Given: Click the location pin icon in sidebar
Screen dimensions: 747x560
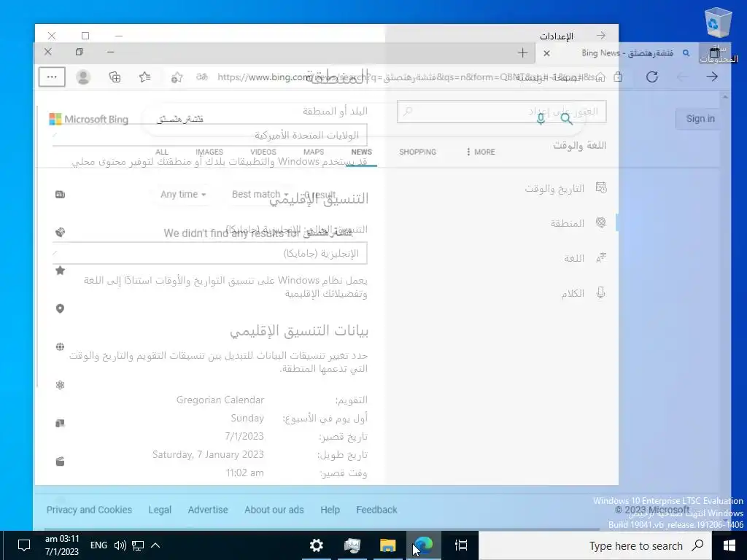Looking at the screenshot, I should pos(60,308).
